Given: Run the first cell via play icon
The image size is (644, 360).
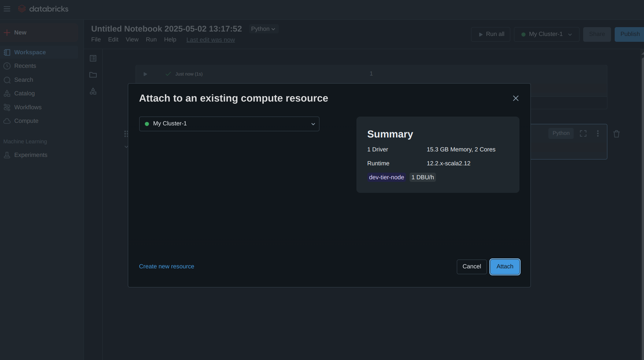Looking at the screenshot, I should tap(145, 74).
